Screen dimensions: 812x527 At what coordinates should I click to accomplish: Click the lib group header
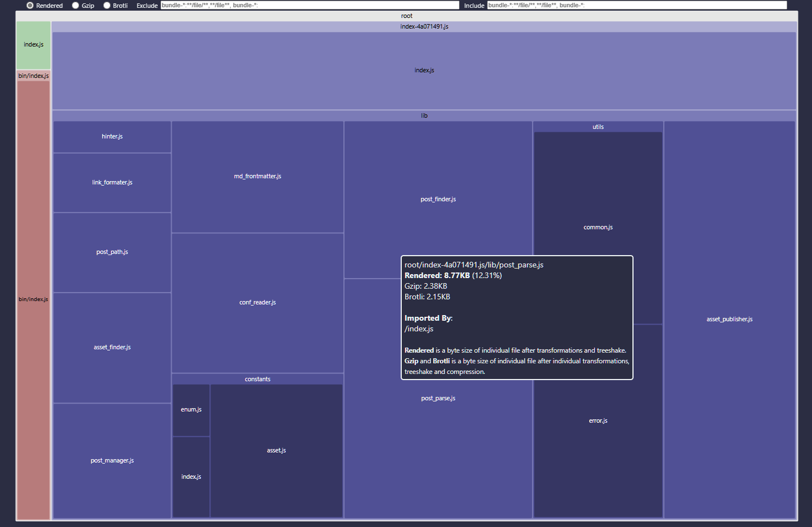[x=424, y=115]
